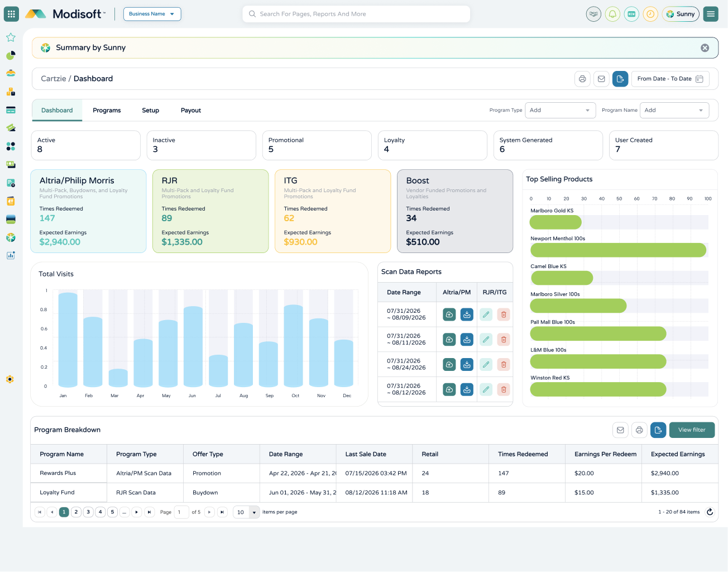
Task: Click the Active count card
Action: (x=85, y=145)
